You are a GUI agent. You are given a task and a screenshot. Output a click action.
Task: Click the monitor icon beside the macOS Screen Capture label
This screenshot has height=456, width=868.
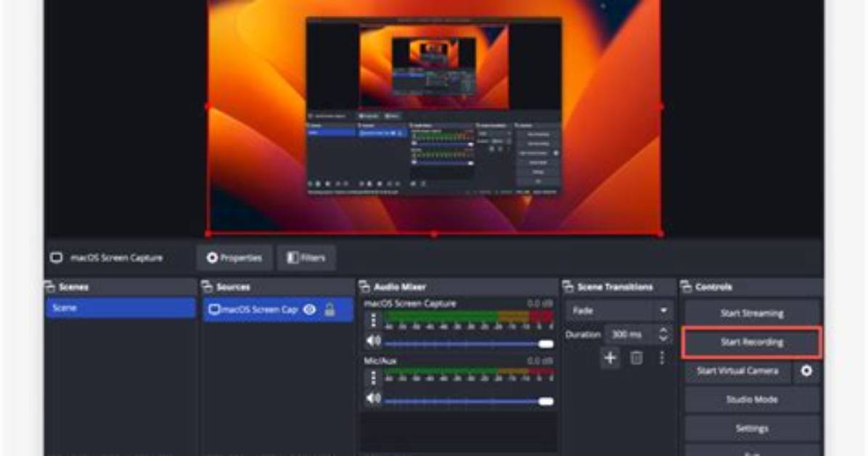tap(57, 258)
